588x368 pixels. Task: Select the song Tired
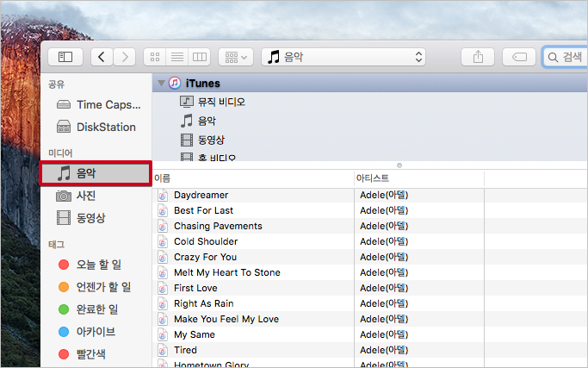(x=185, y=350)
